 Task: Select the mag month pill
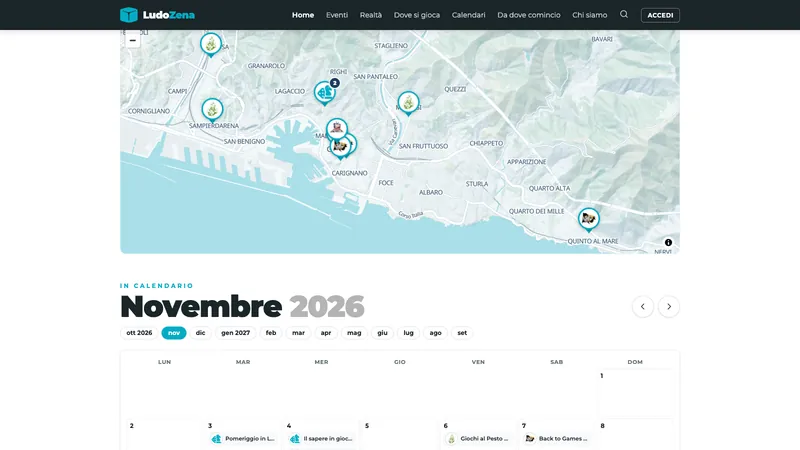point(354,333)
